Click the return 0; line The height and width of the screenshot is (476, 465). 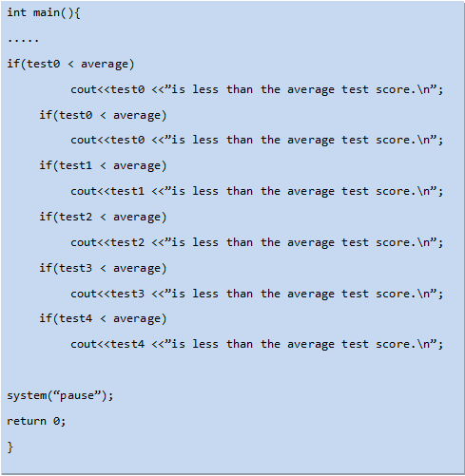tap(36, 422)
